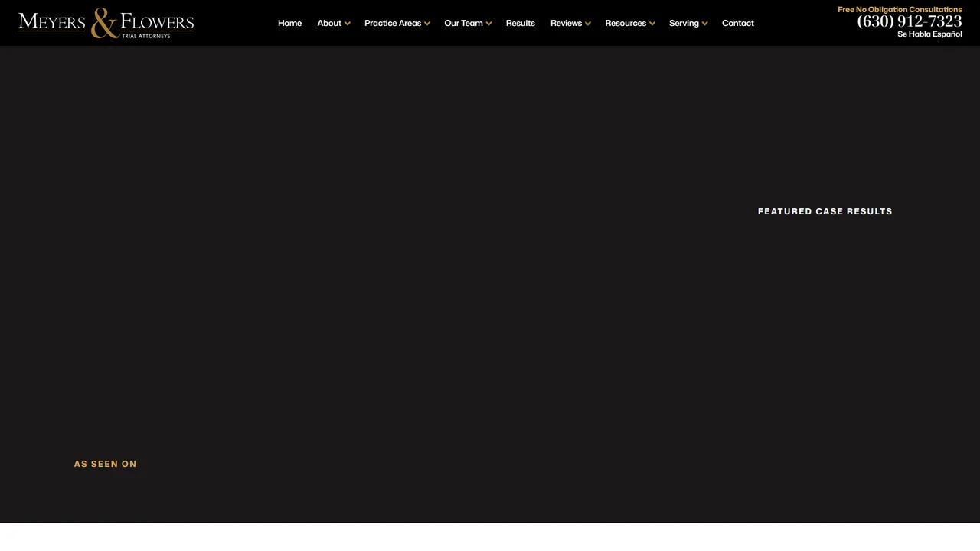Click the Featured Case Results heading
Image resolution: width=980 pixels, height=551 pixels.
pyautogui.click(x=825, y=211)
